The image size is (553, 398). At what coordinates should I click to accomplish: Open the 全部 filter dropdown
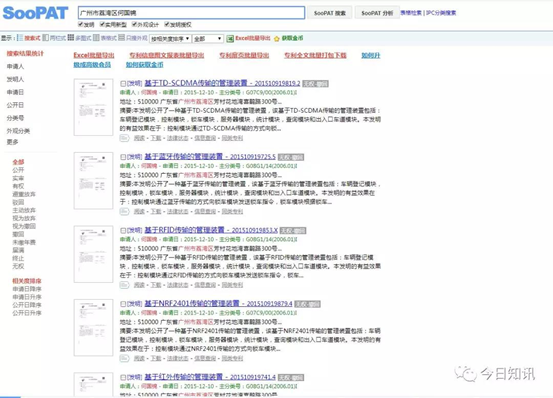[x=208, y=39]
